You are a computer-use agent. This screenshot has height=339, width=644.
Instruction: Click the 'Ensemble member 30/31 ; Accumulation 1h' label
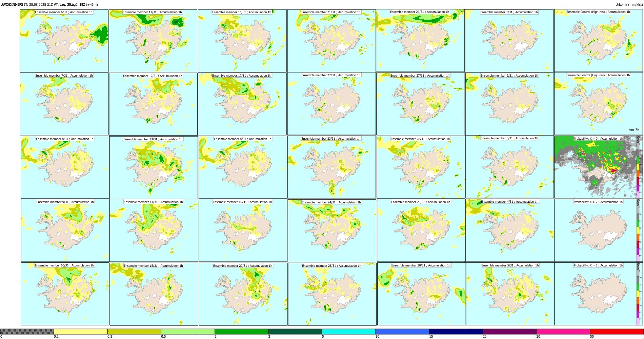(x=421, y=265)
